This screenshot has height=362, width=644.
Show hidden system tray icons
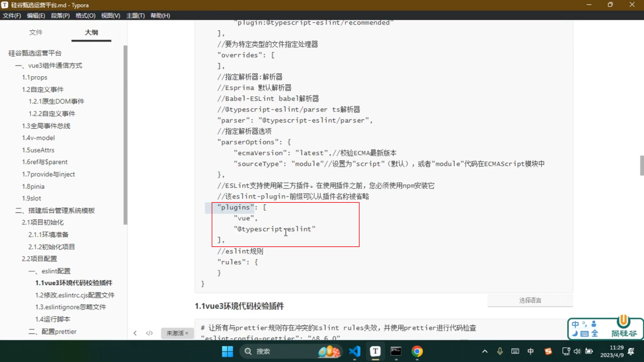click(x=485, y=351)
